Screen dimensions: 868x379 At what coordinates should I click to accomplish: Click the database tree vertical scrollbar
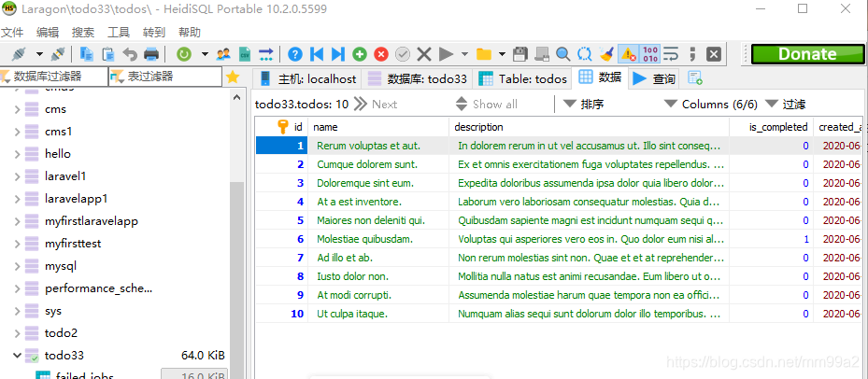point(236,232)
